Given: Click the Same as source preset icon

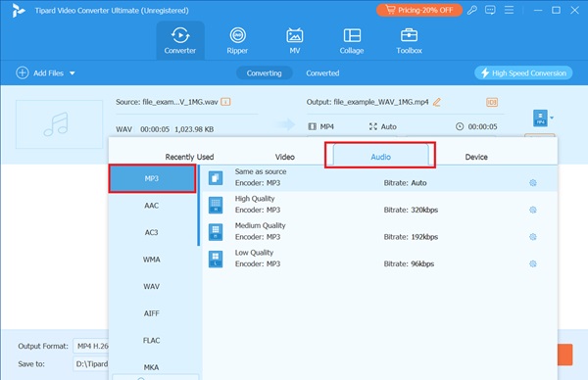Looking at the screenshot, I should pyautogui.click(x=216, y=178).
